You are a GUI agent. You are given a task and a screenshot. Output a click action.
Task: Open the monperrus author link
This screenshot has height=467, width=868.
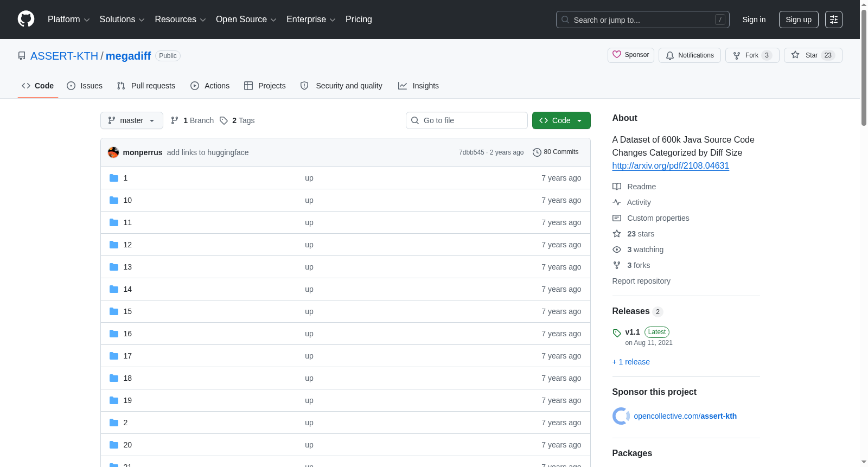[143, 152]
